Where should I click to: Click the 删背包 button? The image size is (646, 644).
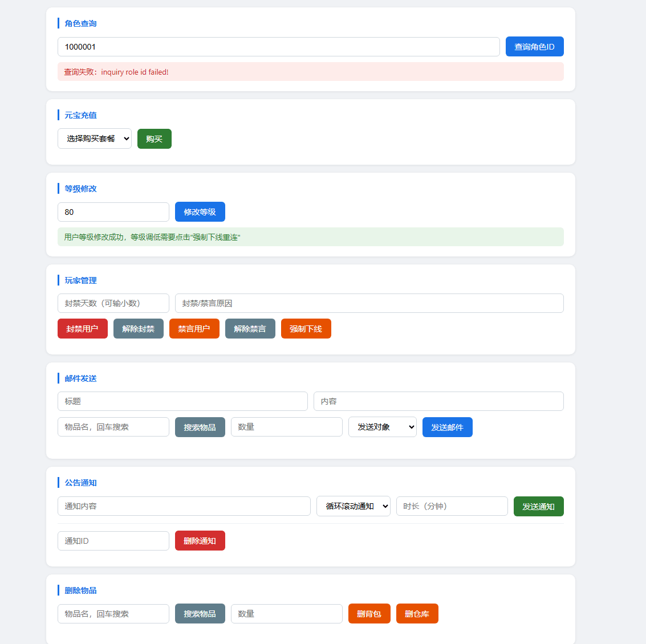369,614
